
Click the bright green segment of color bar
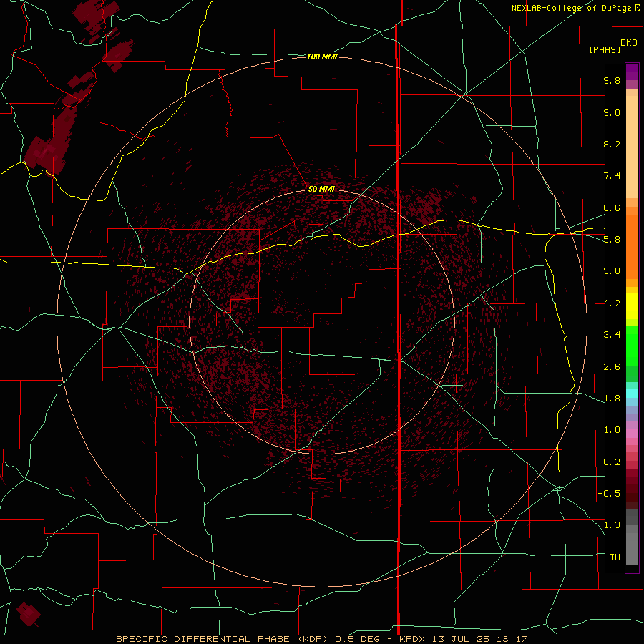click(632, 345)
